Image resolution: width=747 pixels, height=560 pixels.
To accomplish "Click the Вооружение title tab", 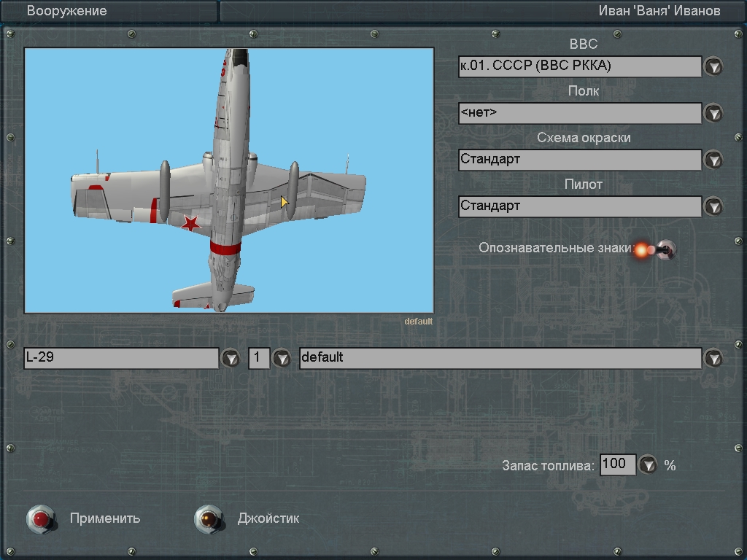I will tap(67, 11).
